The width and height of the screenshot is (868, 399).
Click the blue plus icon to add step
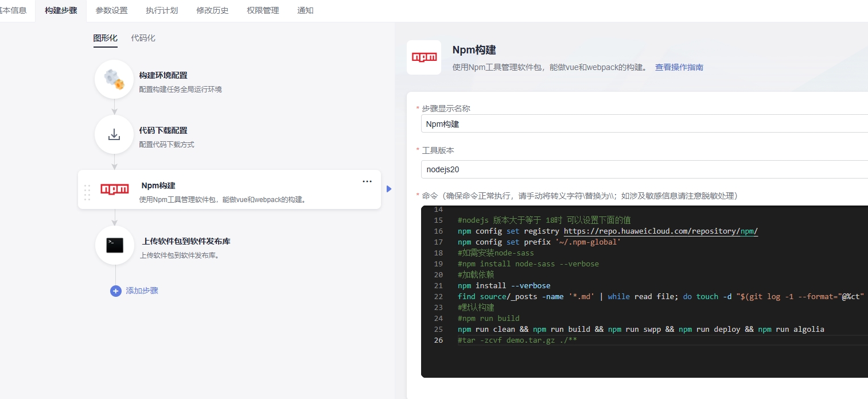(115, 291)
